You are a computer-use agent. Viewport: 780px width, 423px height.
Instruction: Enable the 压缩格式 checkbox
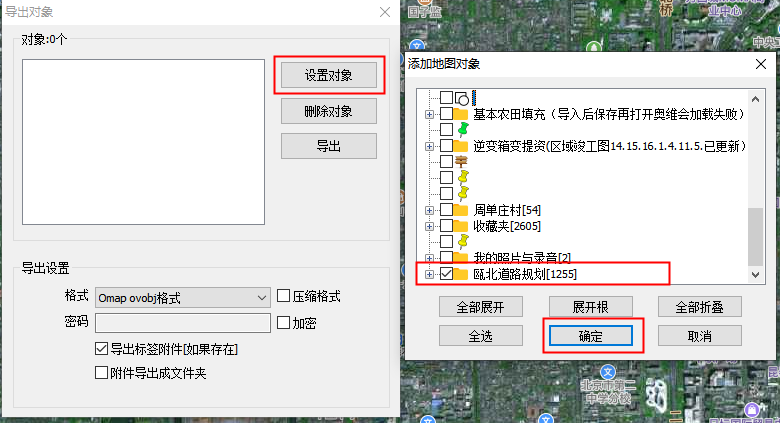click(x=284, y=297)
